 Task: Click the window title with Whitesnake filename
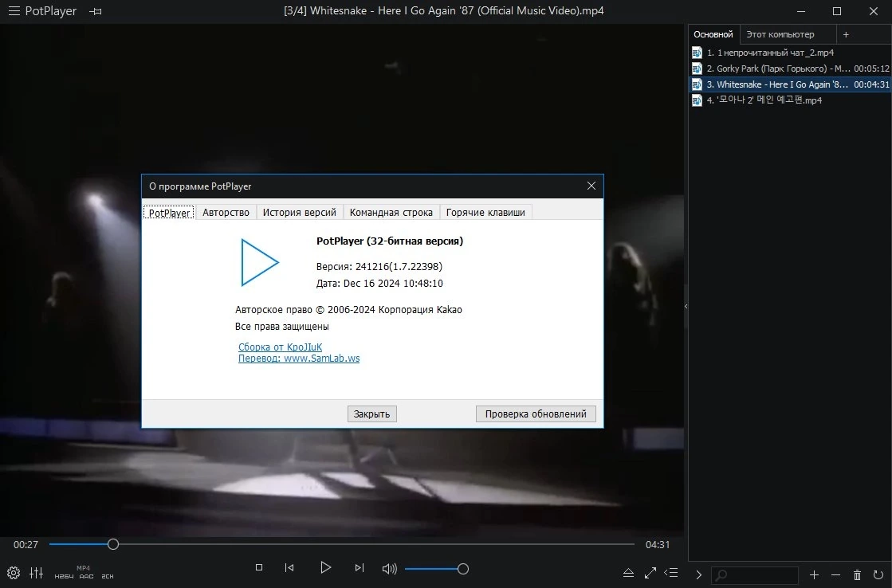pos(444,11)
